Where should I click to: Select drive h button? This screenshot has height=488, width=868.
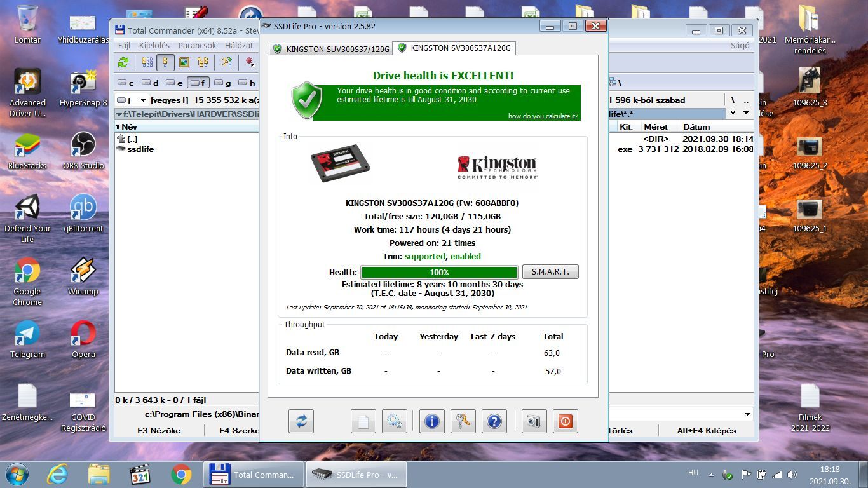coord(247,83)
